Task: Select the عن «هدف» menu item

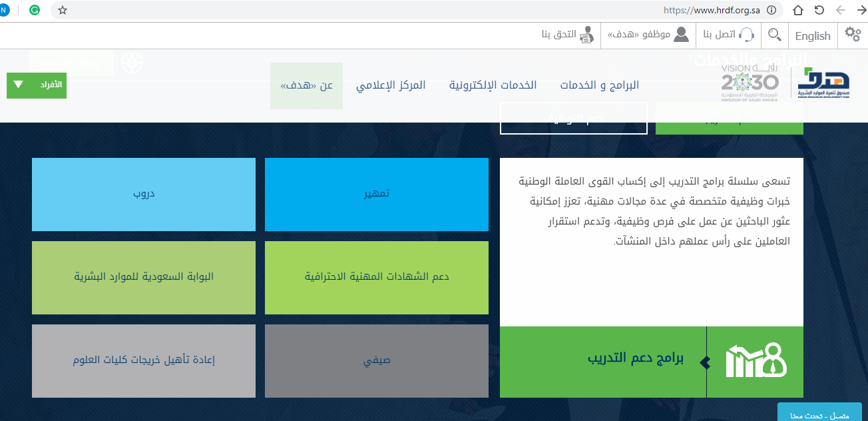Action: click(306, 85)
